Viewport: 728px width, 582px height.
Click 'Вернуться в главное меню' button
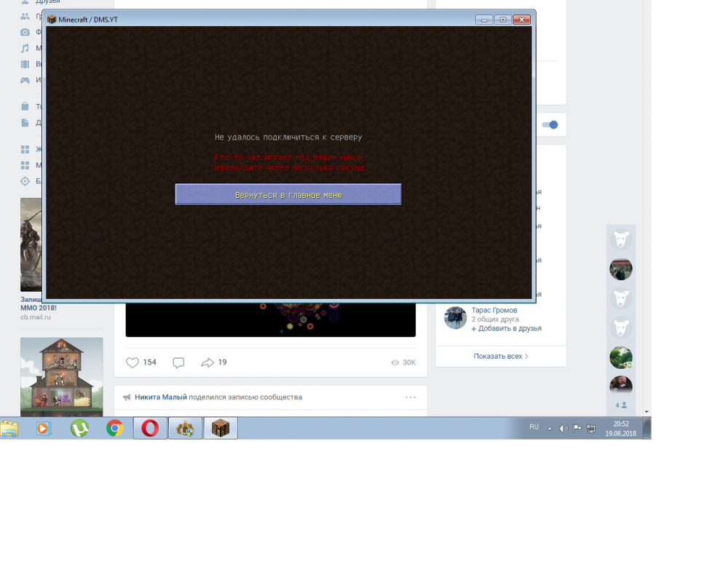coord(288,195)
